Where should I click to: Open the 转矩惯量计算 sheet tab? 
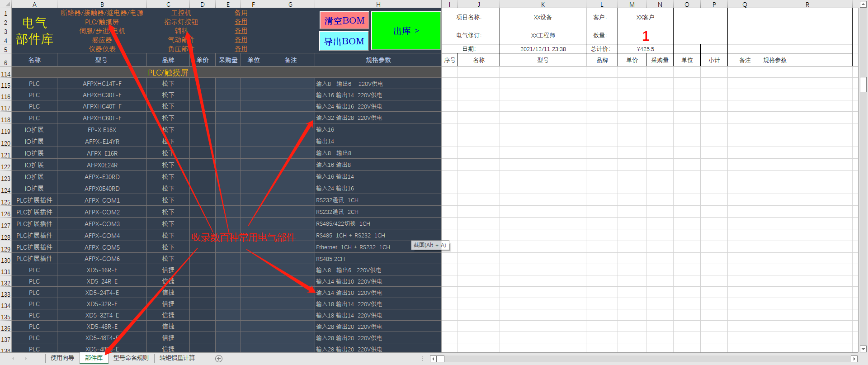177,358
